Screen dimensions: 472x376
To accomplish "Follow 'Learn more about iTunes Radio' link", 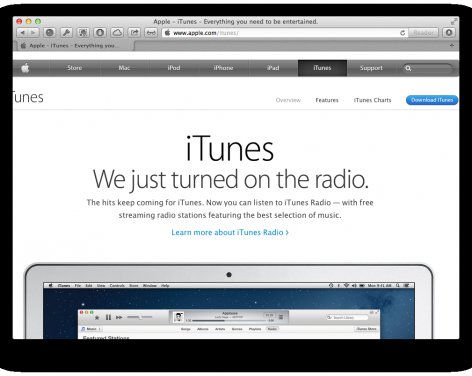I will pyautogui.click(x=230, y=232).
